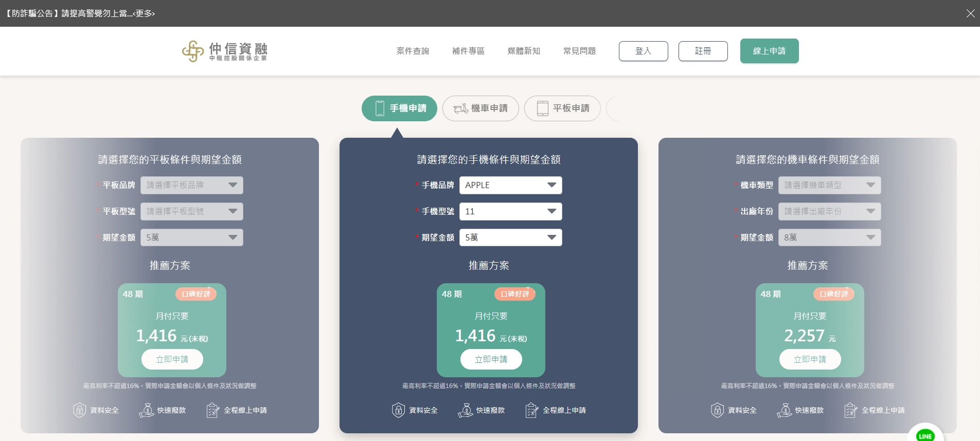Click the 快速撥款 icon in tablet panel

point(147,410)
